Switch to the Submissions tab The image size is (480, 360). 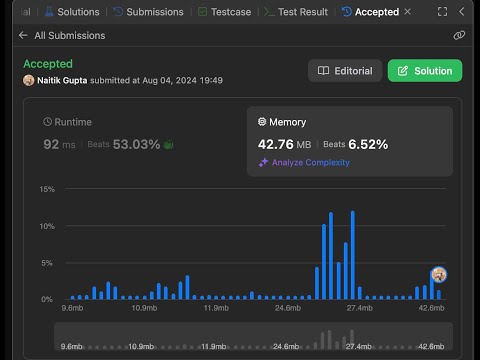(148, 12)
